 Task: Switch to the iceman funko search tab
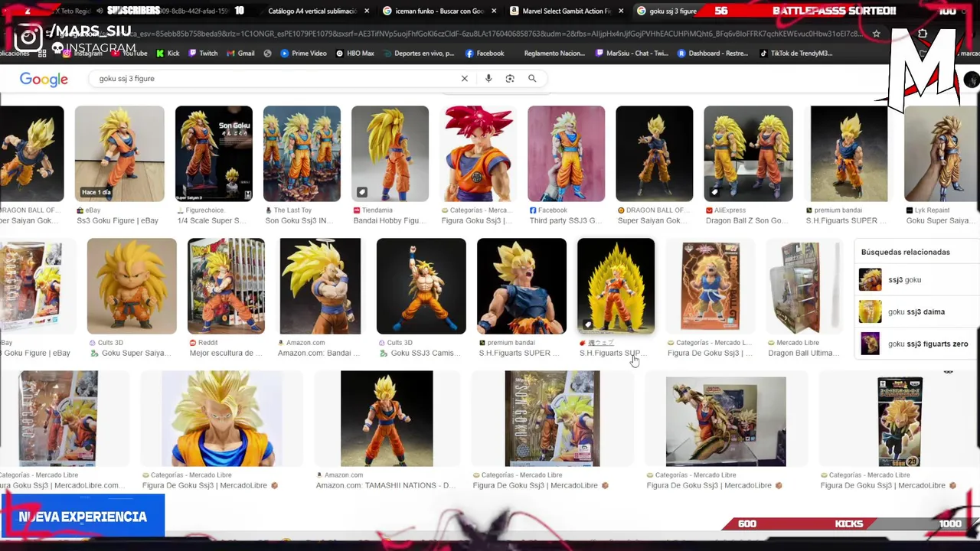[439, 11]
